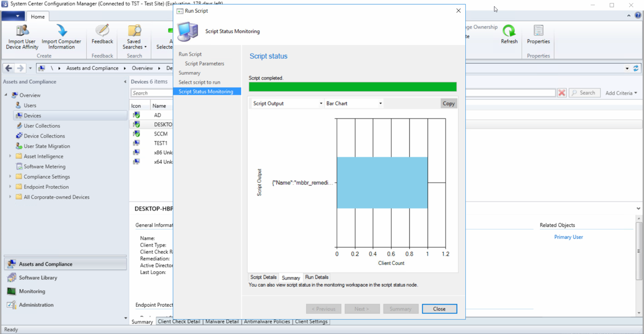Open the Primary User link
Viewport: 644px width, 334px height.
568,237
